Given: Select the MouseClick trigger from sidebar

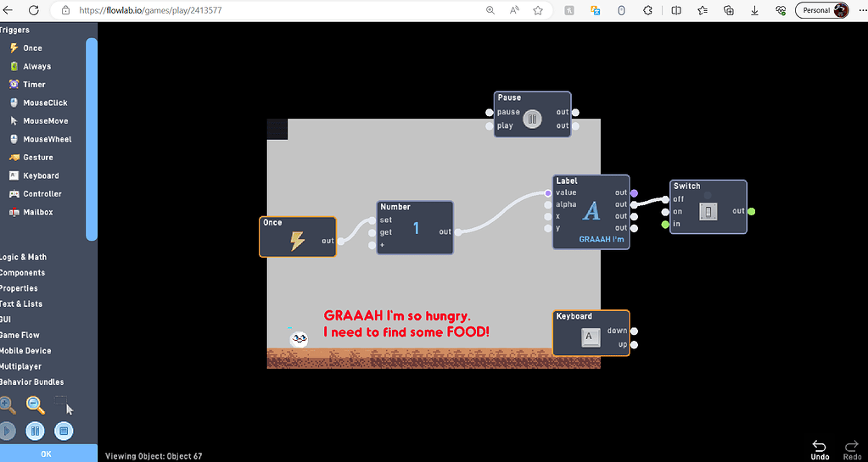Looking at the screenshot, I should coord(44,103).
